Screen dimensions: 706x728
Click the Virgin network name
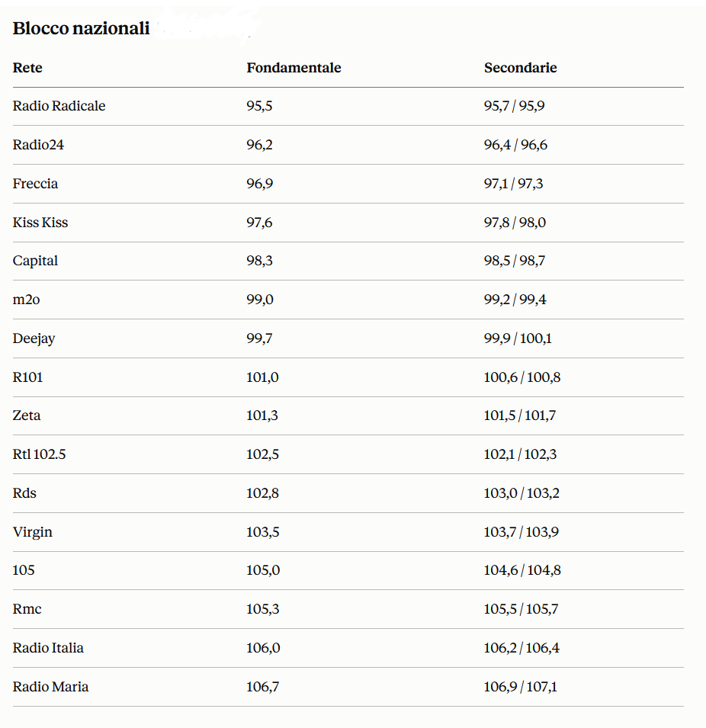(x=33, y=532)
